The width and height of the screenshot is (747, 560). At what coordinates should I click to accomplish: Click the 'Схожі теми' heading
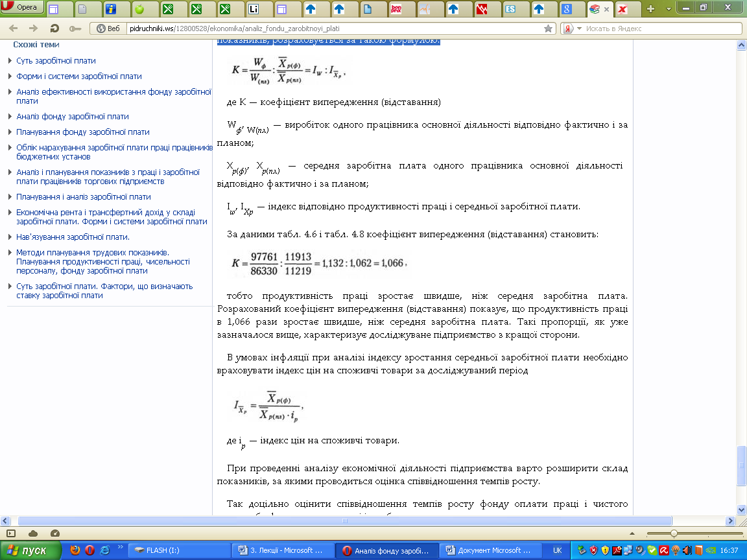pos(36,45)
